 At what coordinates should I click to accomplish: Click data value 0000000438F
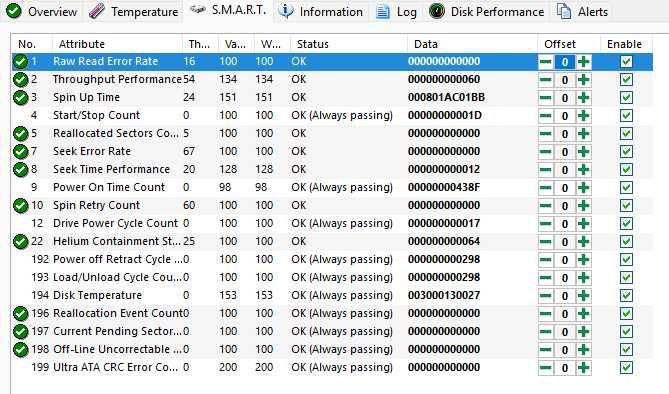[x=444, y=187]
